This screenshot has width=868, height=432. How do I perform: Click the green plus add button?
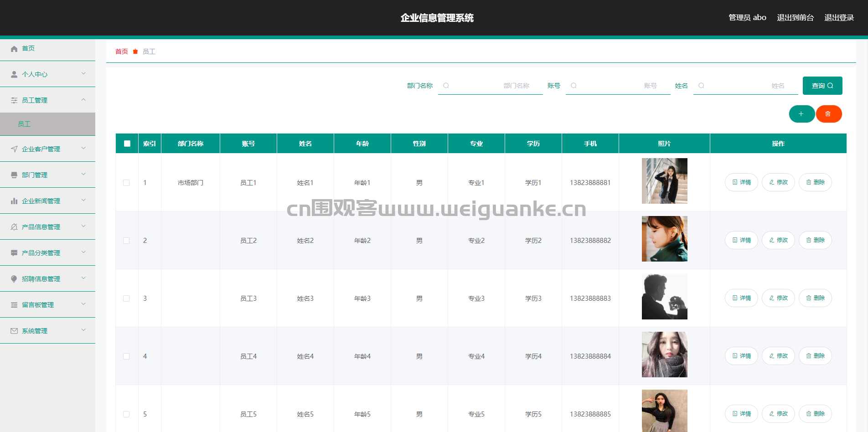[801, 114]
